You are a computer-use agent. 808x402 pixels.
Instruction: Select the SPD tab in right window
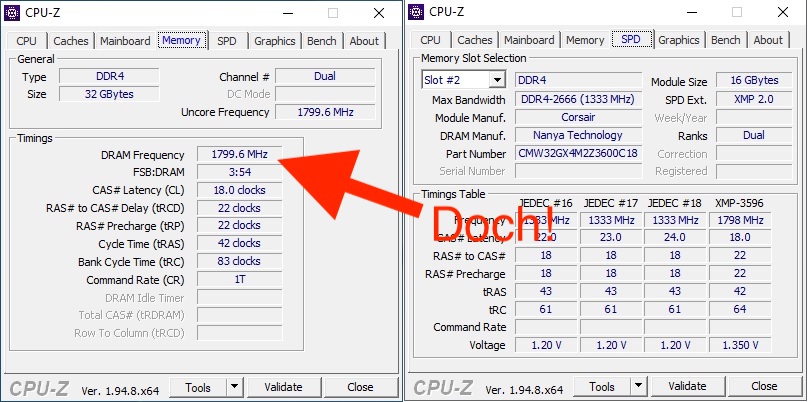point(631,39)
